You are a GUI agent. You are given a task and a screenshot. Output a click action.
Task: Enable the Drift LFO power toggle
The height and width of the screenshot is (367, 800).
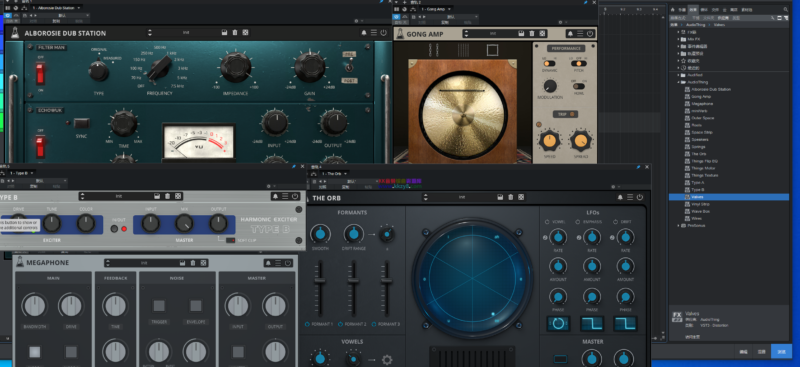[615, 222]
